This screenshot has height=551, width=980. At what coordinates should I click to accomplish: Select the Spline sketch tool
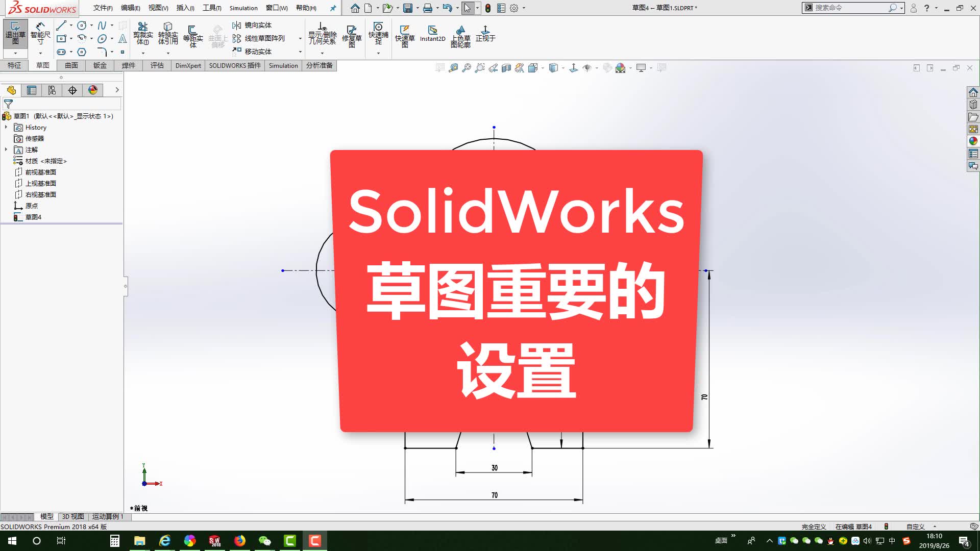(102, 26)
